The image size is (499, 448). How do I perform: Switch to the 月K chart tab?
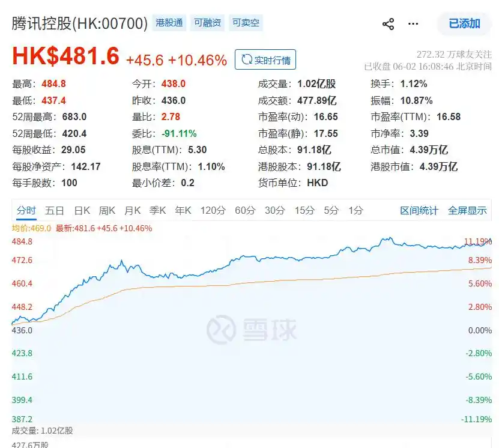132,210
